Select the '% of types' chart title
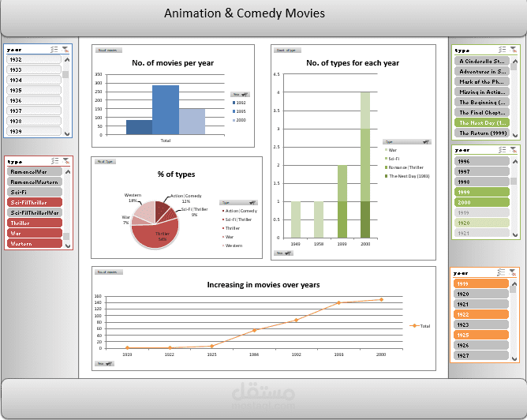527x420 pixels. click(176, 174)
